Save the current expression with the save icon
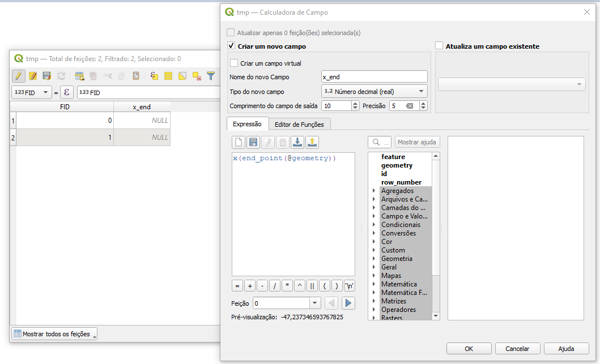This screenshot has height=364, width=600. click(x=253, y=142)
